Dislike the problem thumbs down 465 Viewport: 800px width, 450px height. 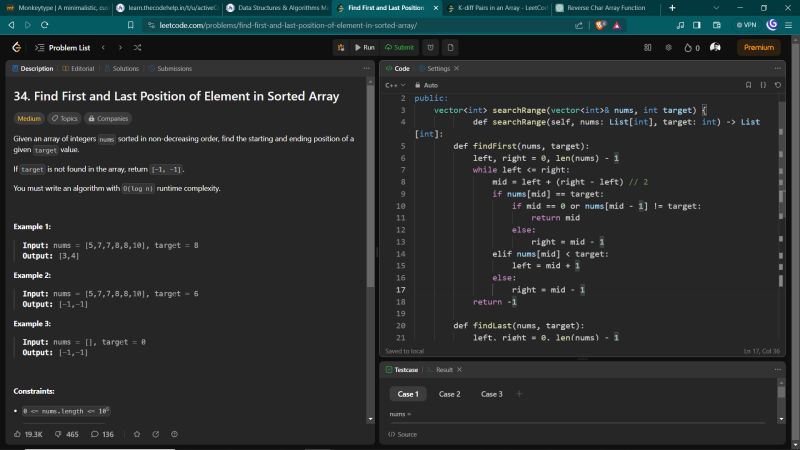pyautogui.click(x=67, y=434)
